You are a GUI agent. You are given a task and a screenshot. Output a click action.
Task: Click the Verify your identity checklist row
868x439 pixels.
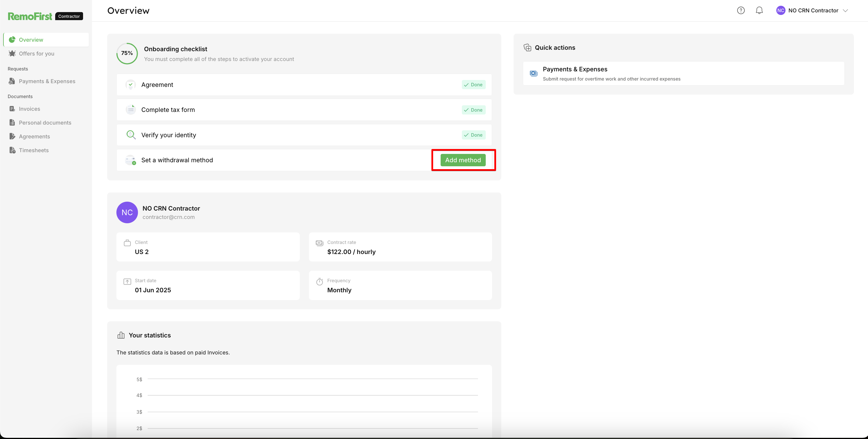tap(303, 135)
